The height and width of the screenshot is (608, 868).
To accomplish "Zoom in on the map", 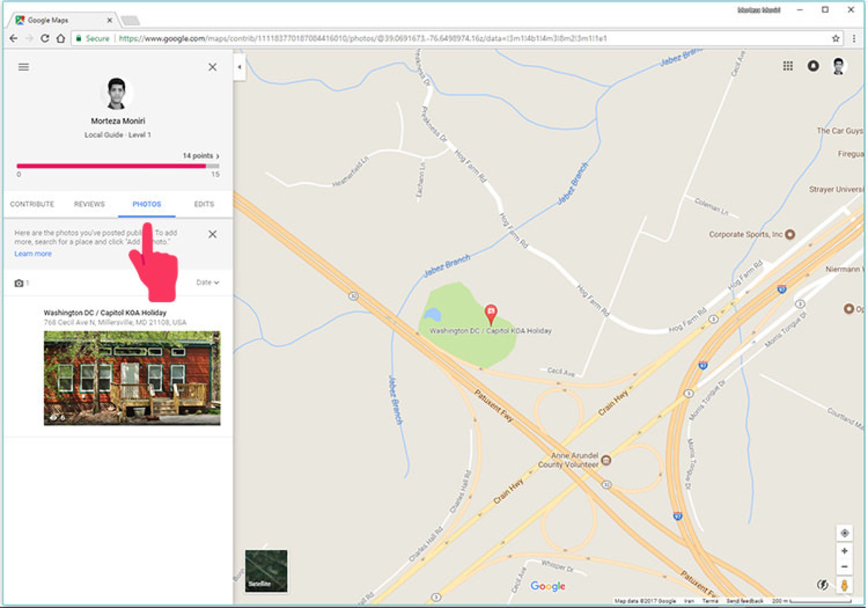I will (x=844, y=551).
